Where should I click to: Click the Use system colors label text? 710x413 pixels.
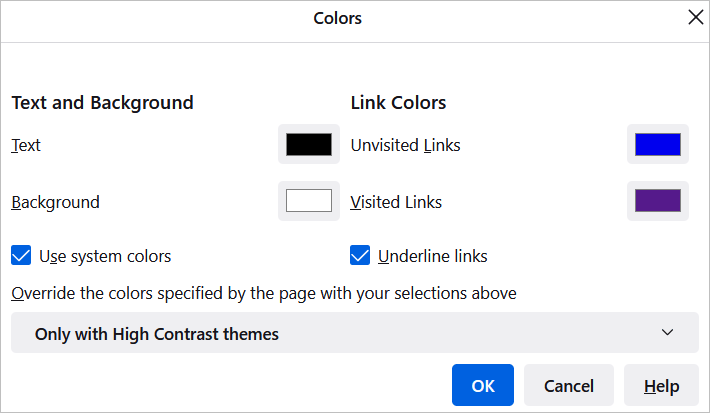(105, 256)
